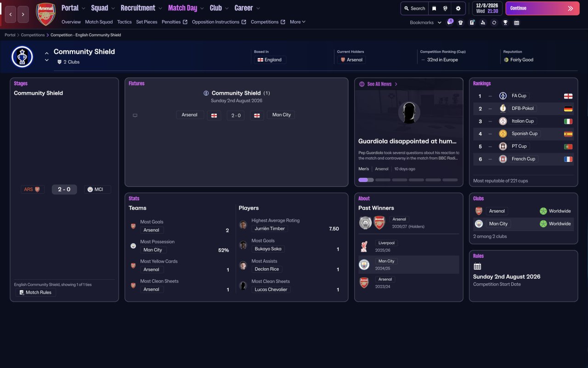The width and height of the screenshot is (588, 368).
Task: Click the Arsenal club crest in the header
Action: 46,14
